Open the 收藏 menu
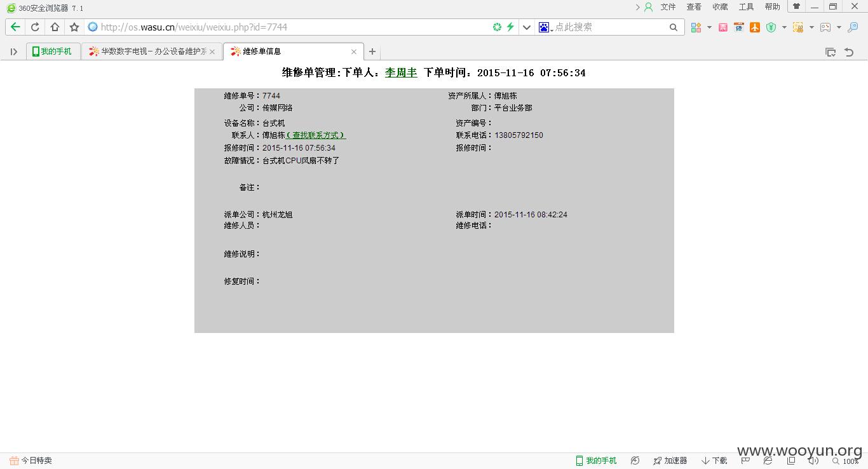The height and width of the screenshot is (469, 868). 720,7
